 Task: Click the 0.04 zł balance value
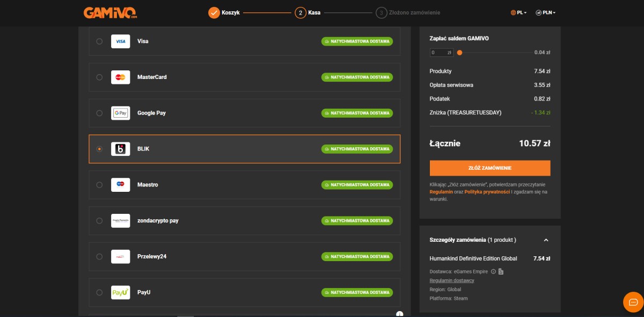(543, 53)
